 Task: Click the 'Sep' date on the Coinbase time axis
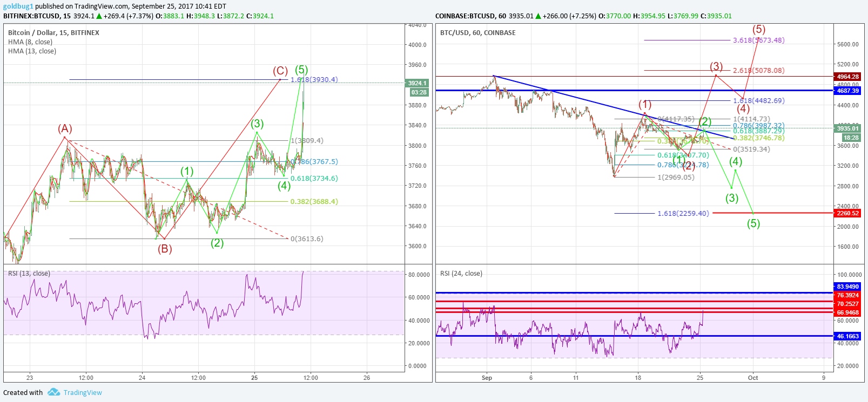(487, 378)
